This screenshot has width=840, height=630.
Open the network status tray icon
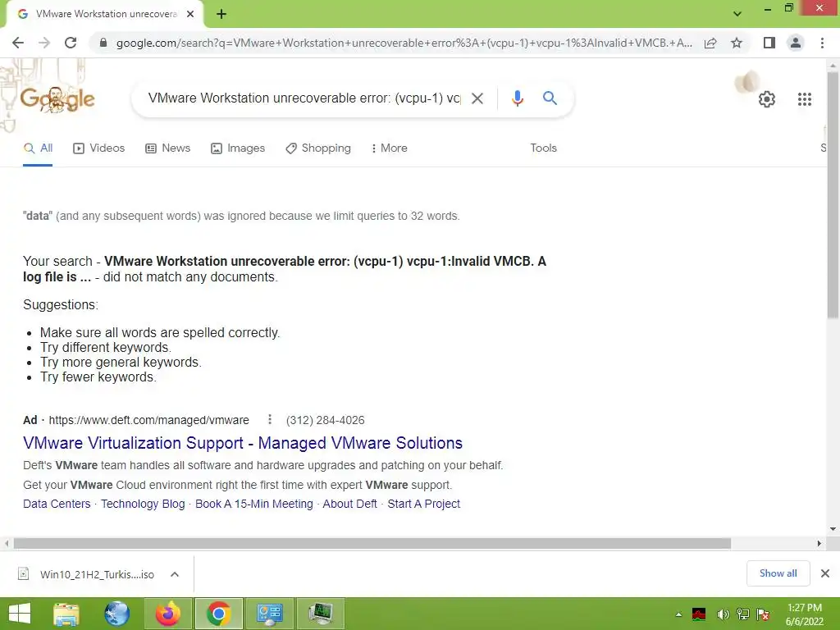click(743, 614)
